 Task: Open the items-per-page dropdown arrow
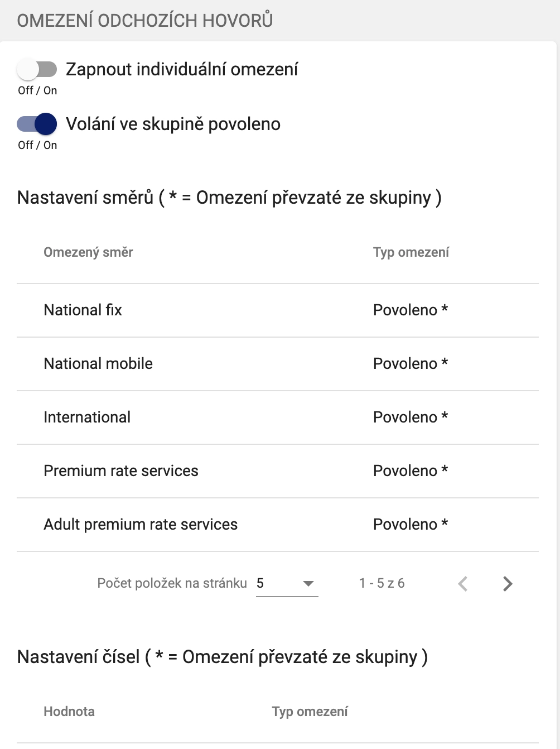coord(307,584)
